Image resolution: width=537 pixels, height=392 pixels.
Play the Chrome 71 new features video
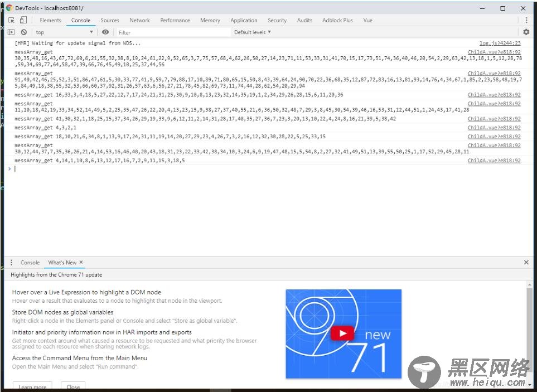(x=342, y=333)
